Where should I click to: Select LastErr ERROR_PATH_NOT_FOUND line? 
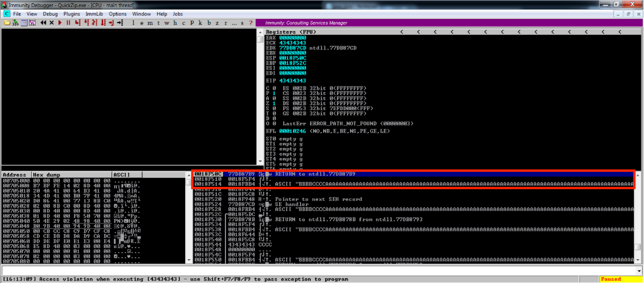coord(348,124)
